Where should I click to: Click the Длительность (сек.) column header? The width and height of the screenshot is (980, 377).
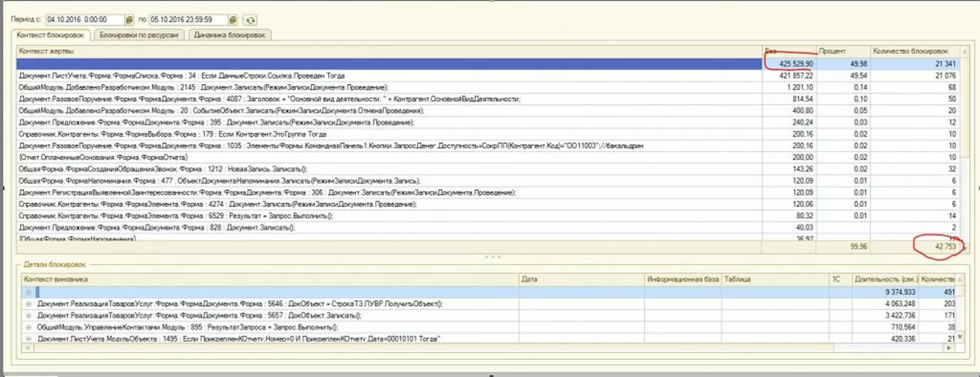click(x=886, y=279)
